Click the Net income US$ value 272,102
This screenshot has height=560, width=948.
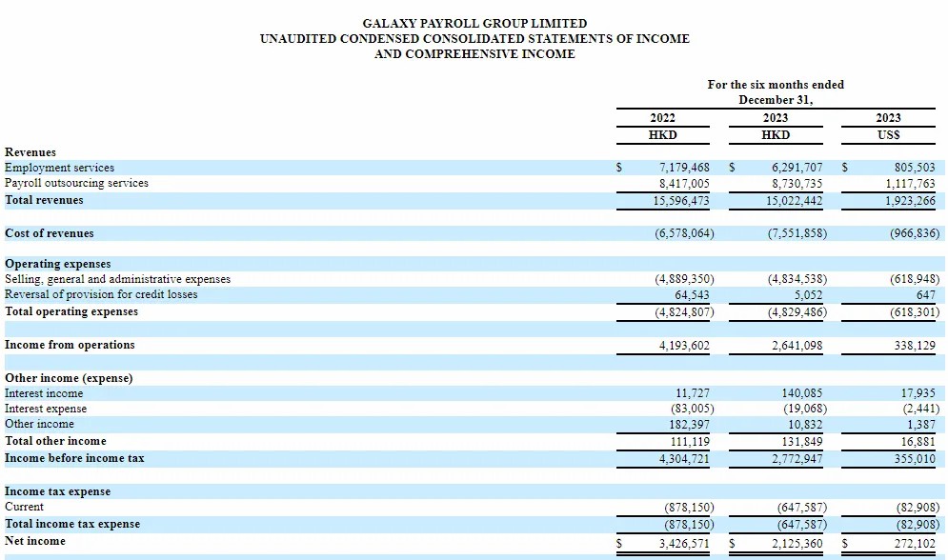(x=915, y=544)
